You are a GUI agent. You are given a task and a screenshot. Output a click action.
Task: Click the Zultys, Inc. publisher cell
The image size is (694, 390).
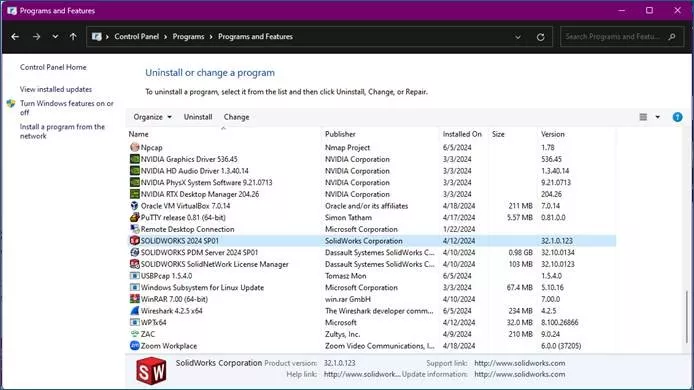pyautogui.click(x=342, y=334)
